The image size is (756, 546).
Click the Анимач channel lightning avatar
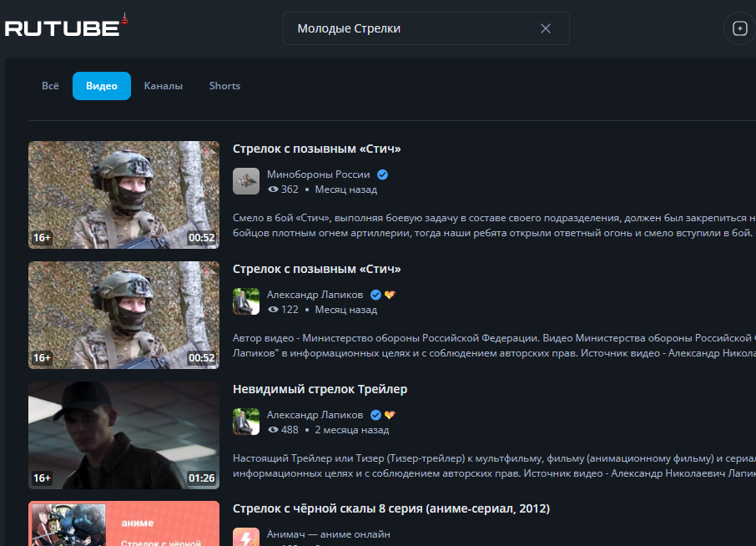click(x=246, y=537)
